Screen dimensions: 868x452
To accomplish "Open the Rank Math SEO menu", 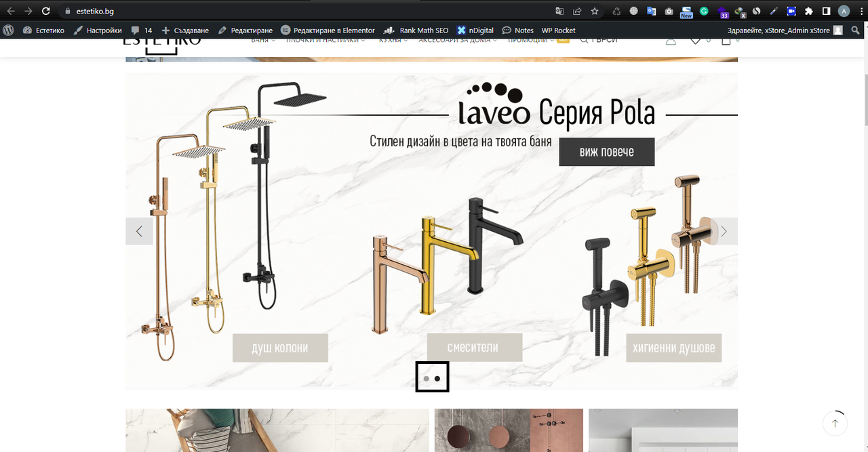I will pos(416,30).
